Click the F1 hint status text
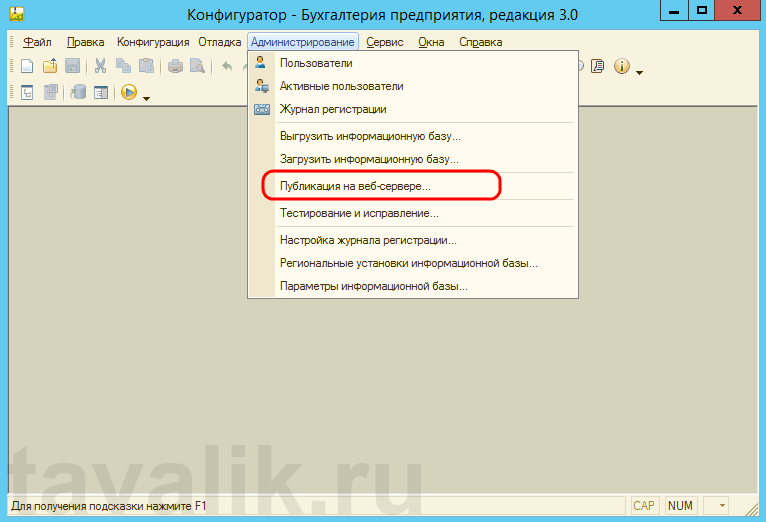 (109, 506)
